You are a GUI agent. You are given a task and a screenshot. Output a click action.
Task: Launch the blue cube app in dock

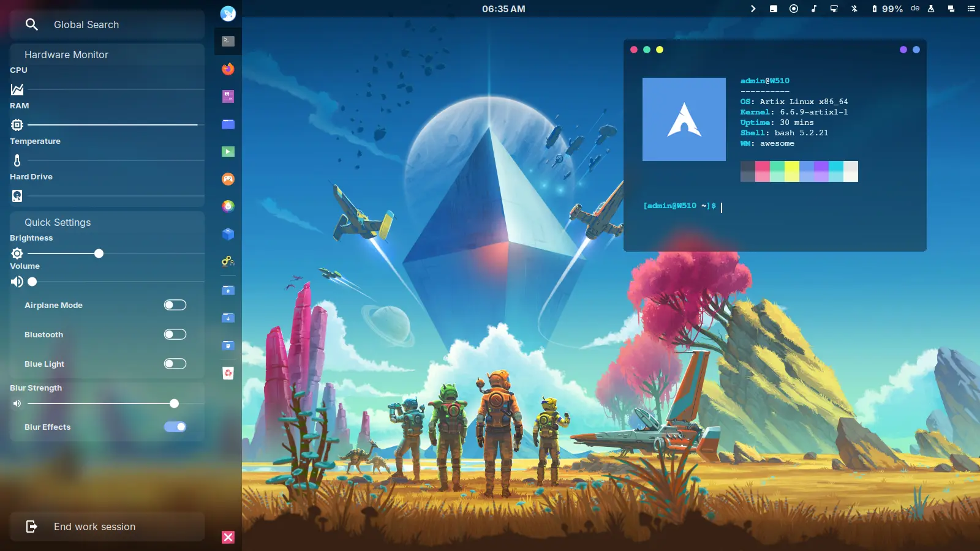coord(228,234)
